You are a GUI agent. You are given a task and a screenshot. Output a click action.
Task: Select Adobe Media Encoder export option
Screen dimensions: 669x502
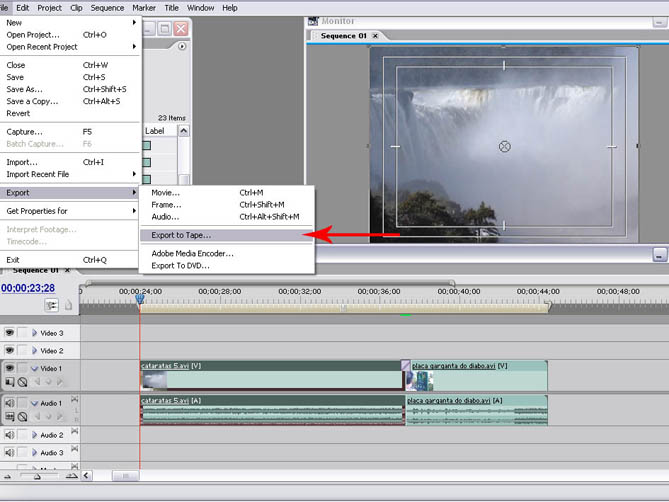click(x=192, y=253)
